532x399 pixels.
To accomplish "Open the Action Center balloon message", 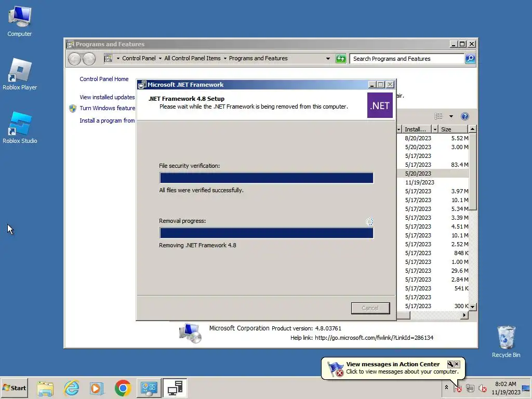I will (x=393, y=368).
